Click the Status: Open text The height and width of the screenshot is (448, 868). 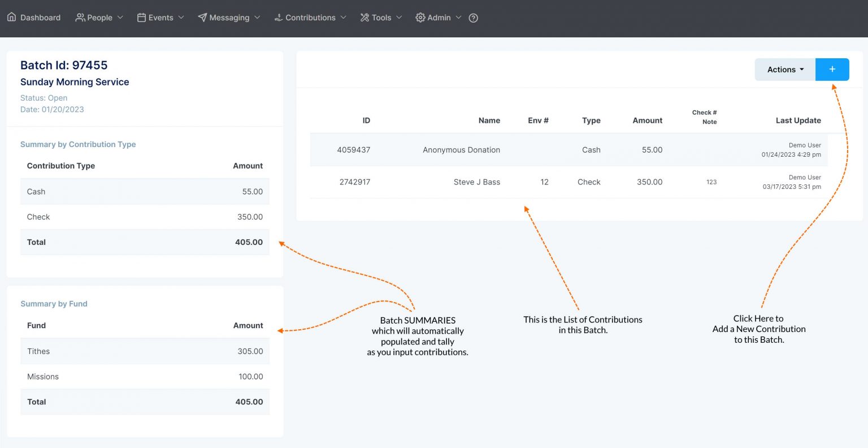pyautogui.click(x=44, y=98)
